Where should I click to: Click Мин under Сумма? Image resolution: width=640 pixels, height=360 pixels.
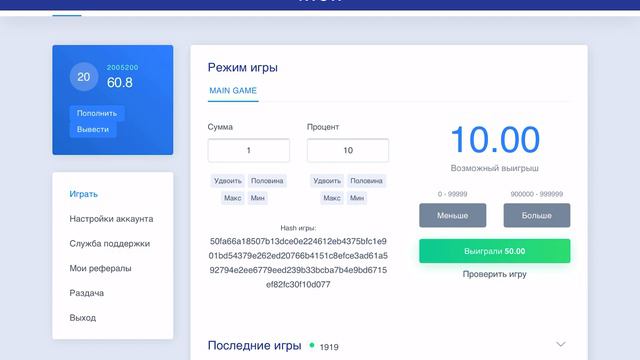[258, 198]
